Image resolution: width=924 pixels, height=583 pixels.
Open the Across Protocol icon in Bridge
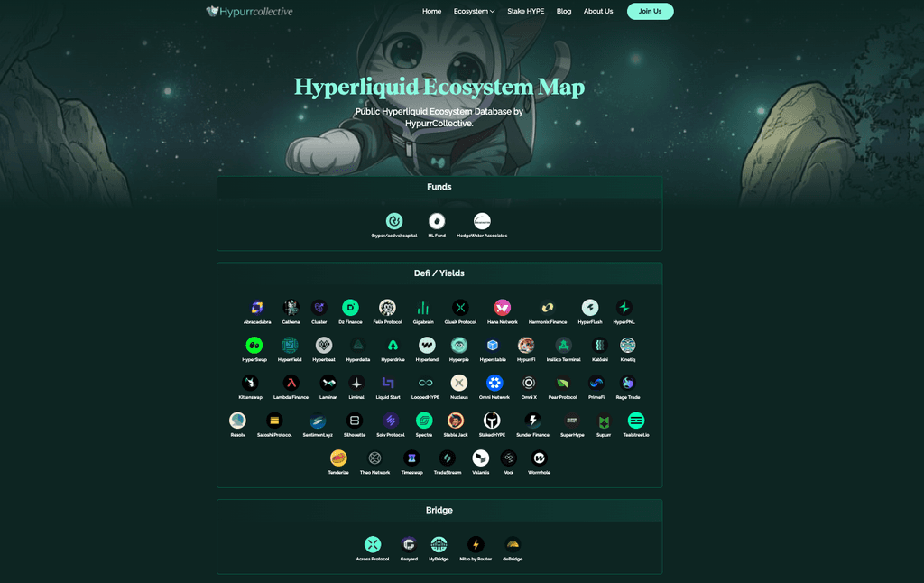coord(372,542)
